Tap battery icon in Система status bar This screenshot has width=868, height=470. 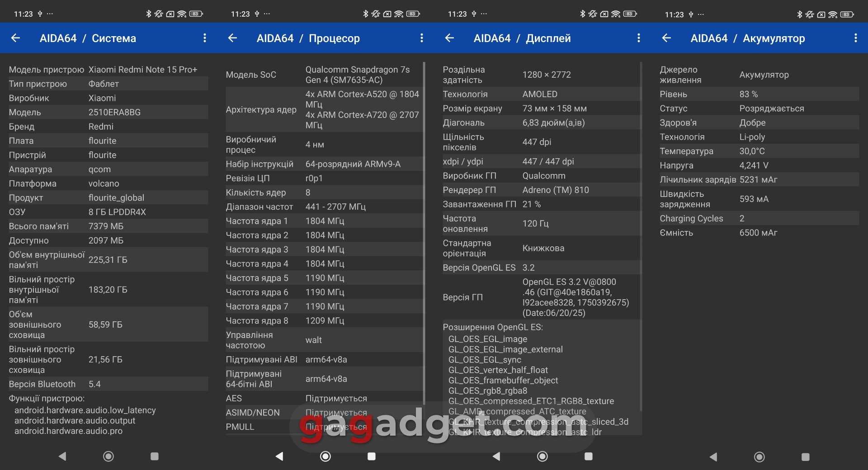point(195,14)
